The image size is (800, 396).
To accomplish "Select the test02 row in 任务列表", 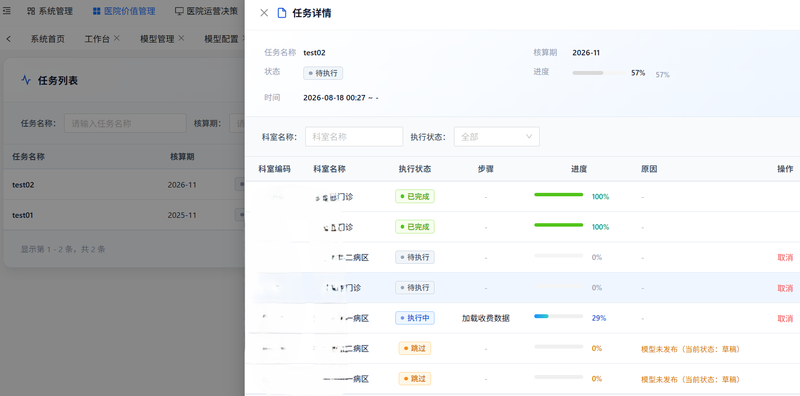I will click(x=124, y=185).
